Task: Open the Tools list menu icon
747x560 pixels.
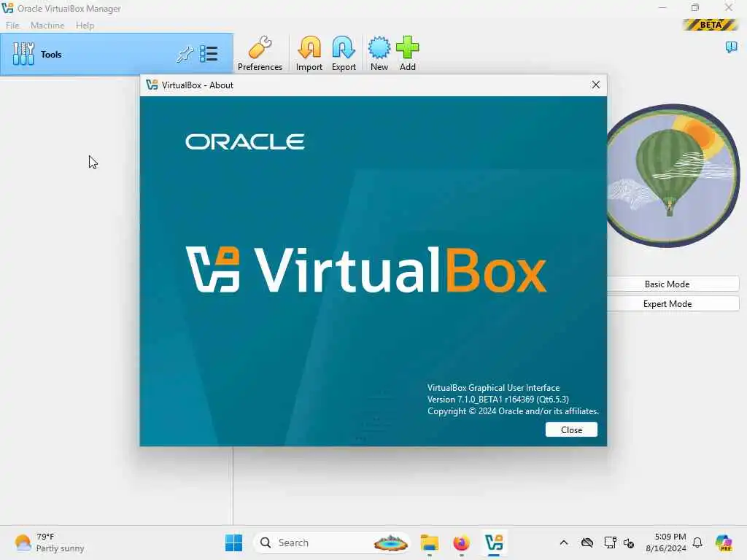Action: click(x=209, y=54)
